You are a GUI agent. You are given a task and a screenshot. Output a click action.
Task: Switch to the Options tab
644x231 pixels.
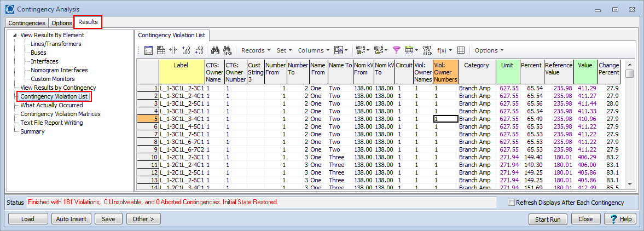click(x=62, y=23)
